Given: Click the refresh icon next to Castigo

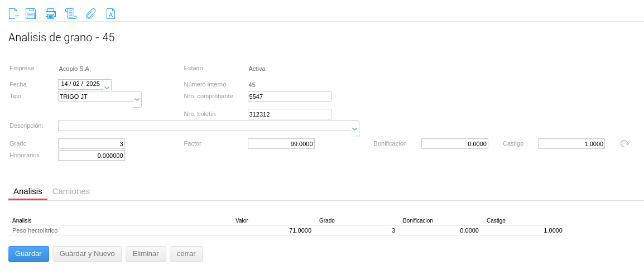Looking at the screenshot, I should (624, 144).
